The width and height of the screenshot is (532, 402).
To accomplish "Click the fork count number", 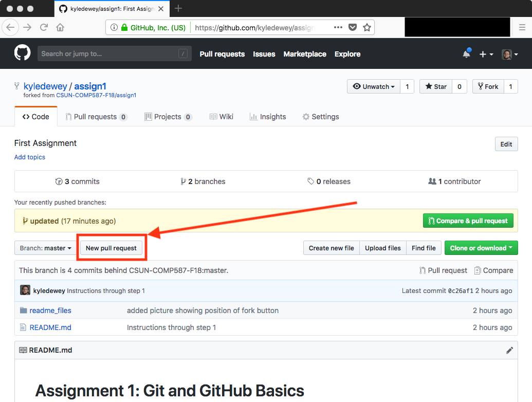I will tap(510, 86).
